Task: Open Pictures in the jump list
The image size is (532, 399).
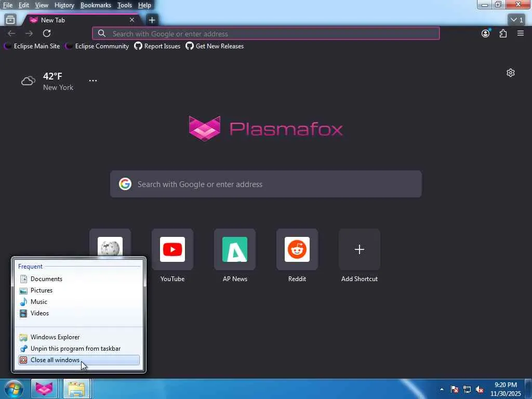Action: [x=79, y=290]
